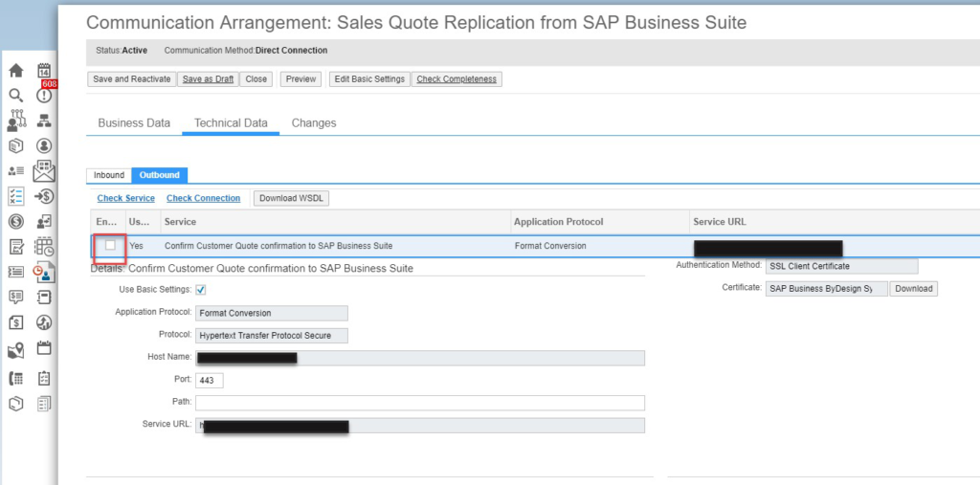980x485 pixels.
Task: Open the checklist with checkmarks icon
Action: click(x=16, y=196)
